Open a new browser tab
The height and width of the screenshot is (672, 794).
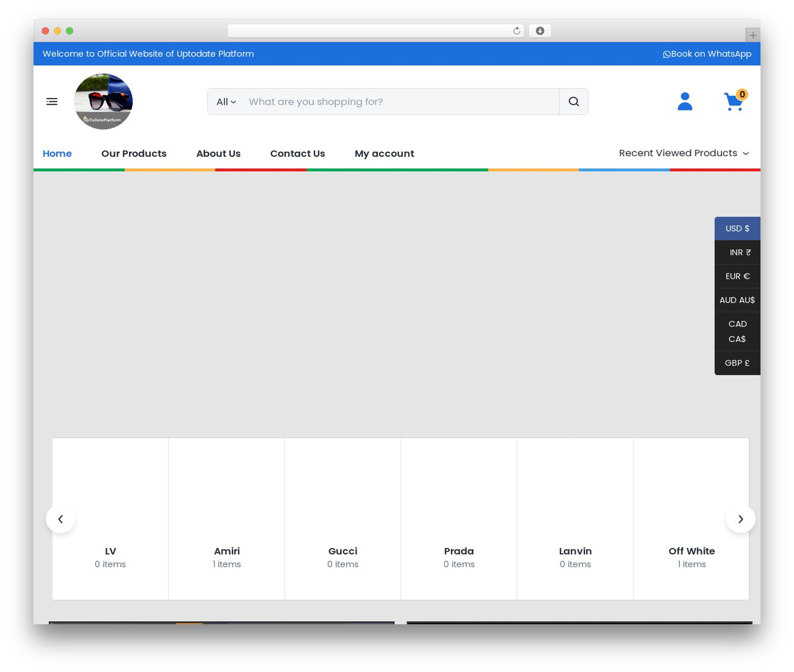(752, 35)
